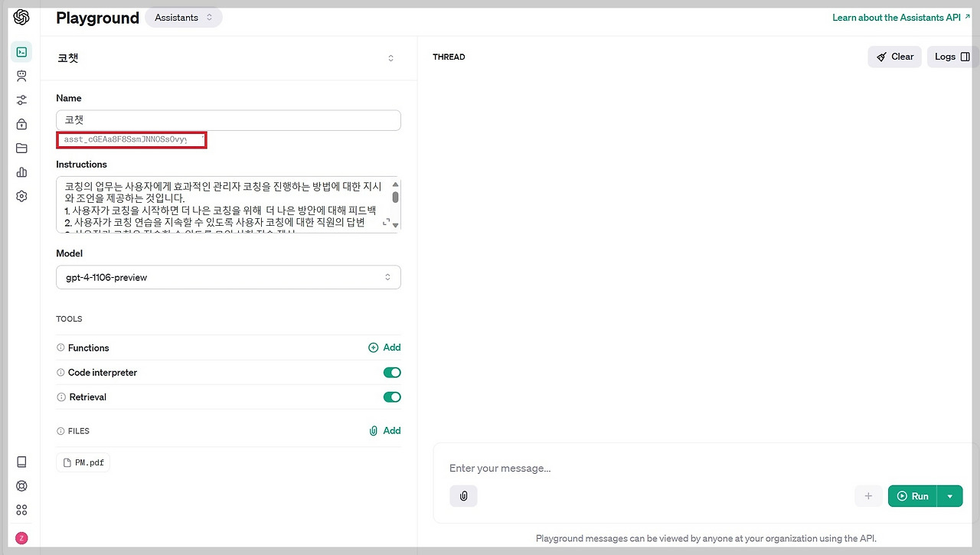Open the user profile avatar
The image size is (980, 555).
21,538
